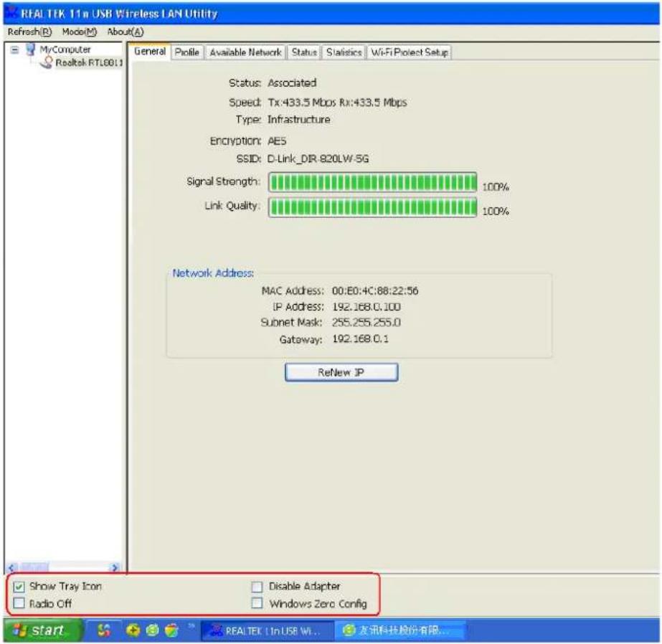Click the gateway value 192.168.0.1
Viewport: 662px width, 644px height.
click(360, 339)
